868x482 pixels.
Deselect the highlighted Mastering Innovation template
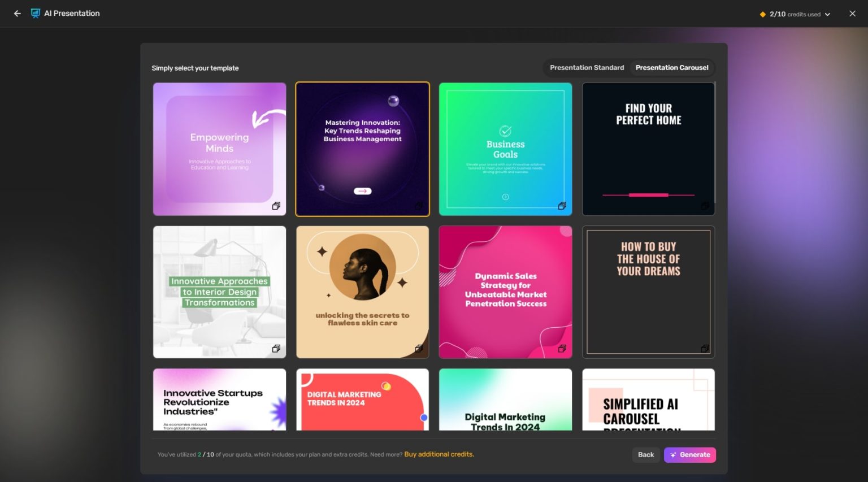point(362,149)
